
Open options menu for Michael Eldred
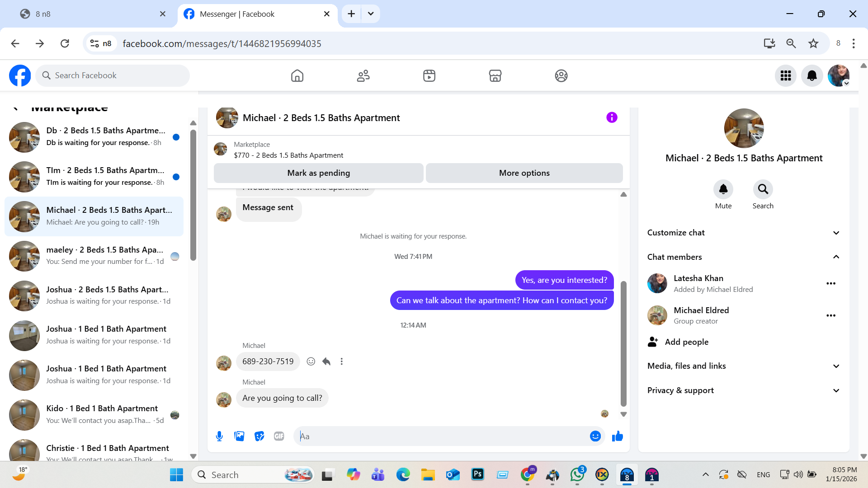coord(830,315)
